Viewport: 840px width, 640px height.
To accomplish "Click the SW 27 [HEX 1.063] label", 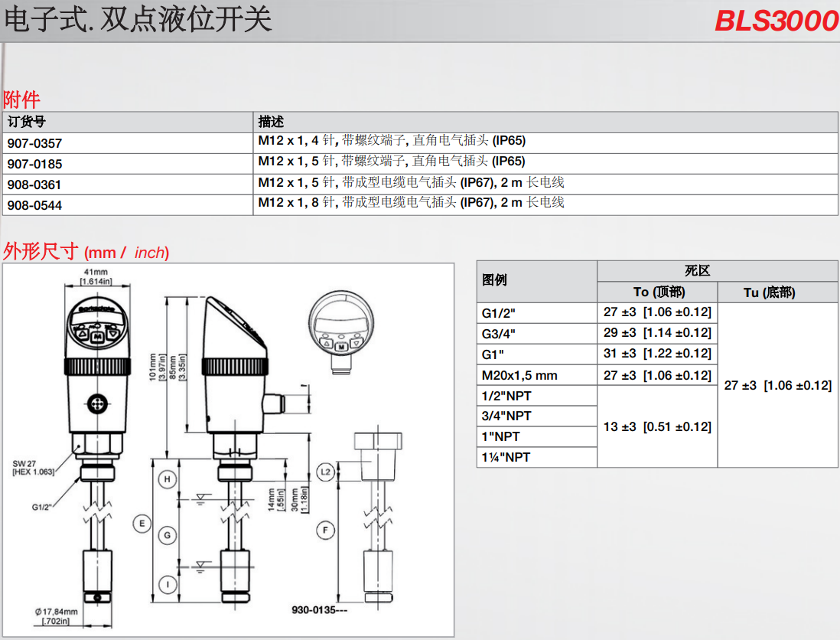I will (x=33, y=468).
